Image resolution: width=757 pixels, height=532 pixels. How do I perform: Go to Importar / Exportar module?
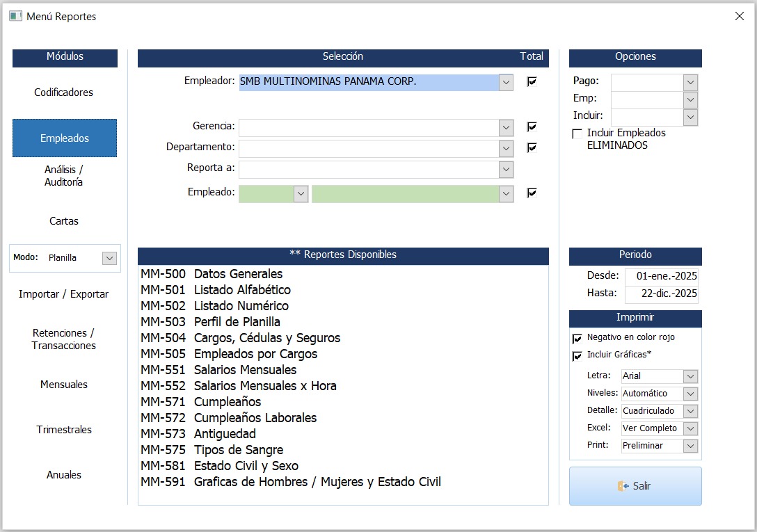pyautogui.click(x=64, y=294)
